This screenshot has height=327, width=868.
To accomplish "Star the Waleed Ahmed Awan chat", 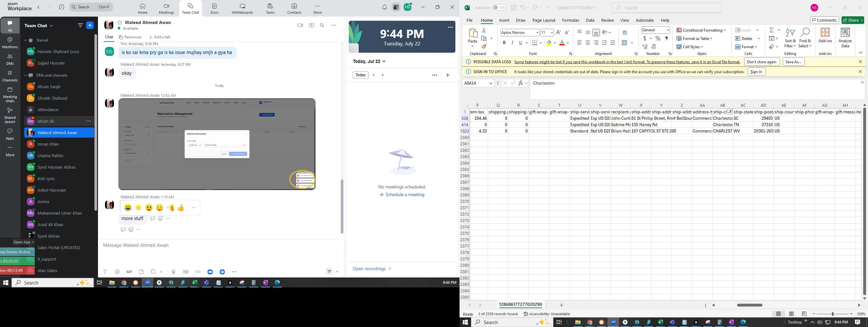I will pos(120,22).
